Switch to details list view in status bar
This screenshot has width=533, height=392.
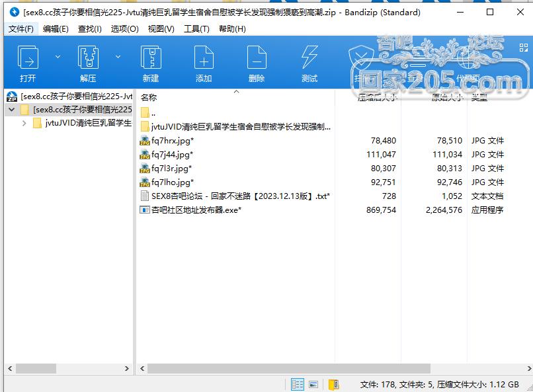pos(298,385)
